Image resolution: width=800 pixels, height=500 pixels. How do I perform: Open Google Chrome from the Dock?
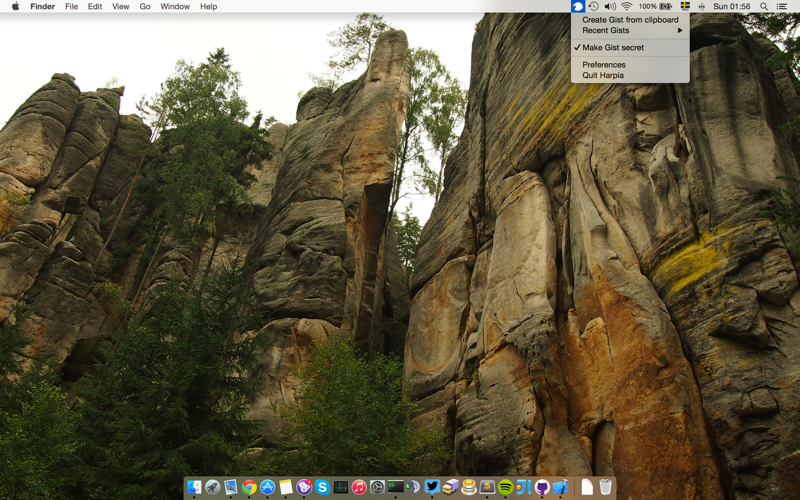pos(249,487)
